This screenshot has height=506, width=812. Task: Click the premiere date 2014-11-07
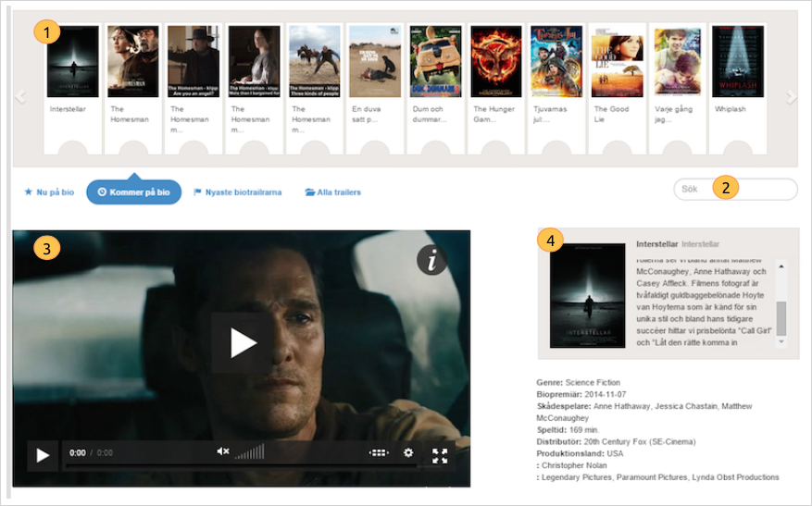(605, 394)
